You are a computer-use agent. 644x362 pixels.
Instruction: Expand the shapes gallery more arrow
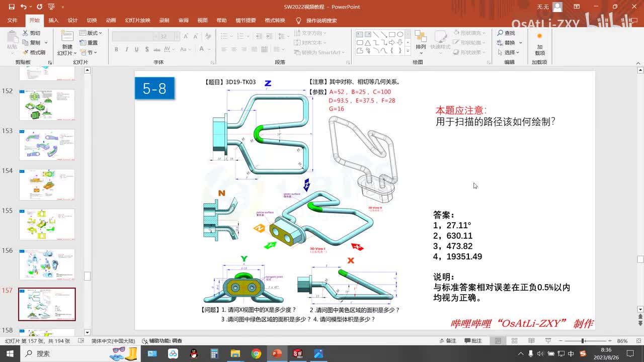(408, 51)
